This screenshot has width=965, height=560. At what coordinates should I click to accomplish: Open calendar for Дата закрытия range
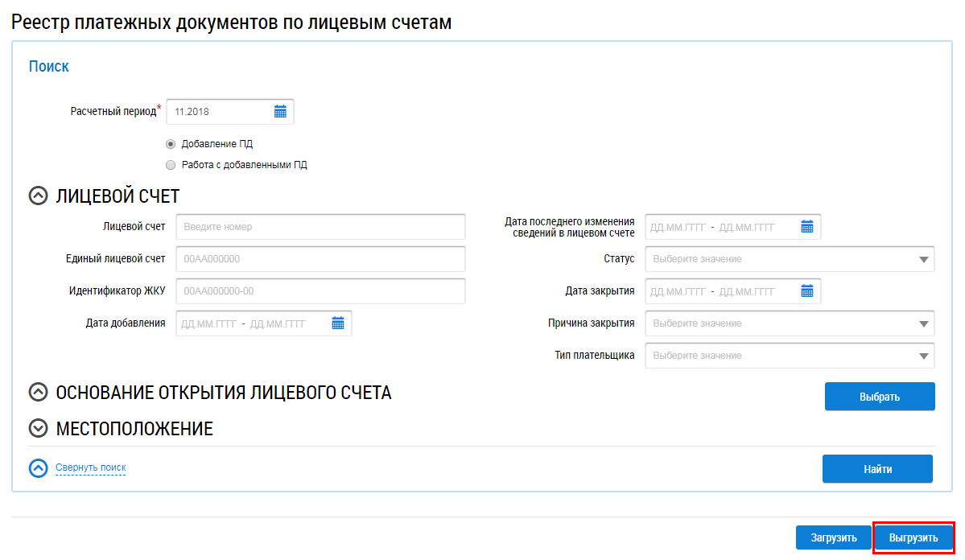(x=807, y=291)
